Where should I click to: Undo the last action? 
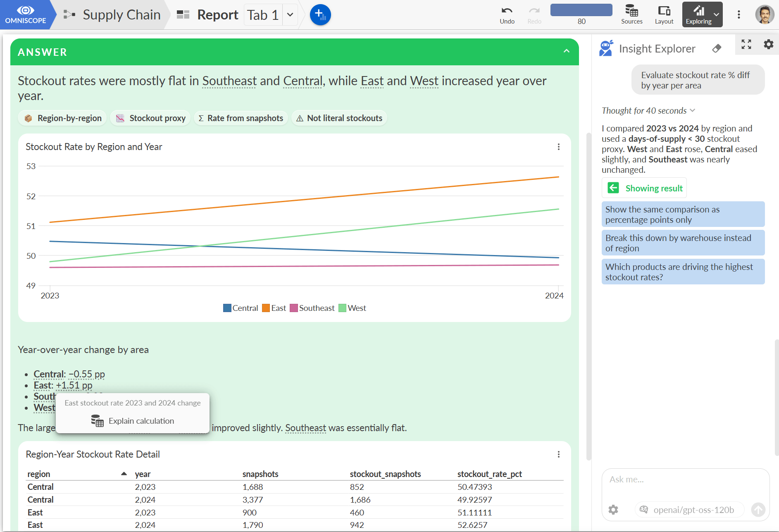click(507, 15)
